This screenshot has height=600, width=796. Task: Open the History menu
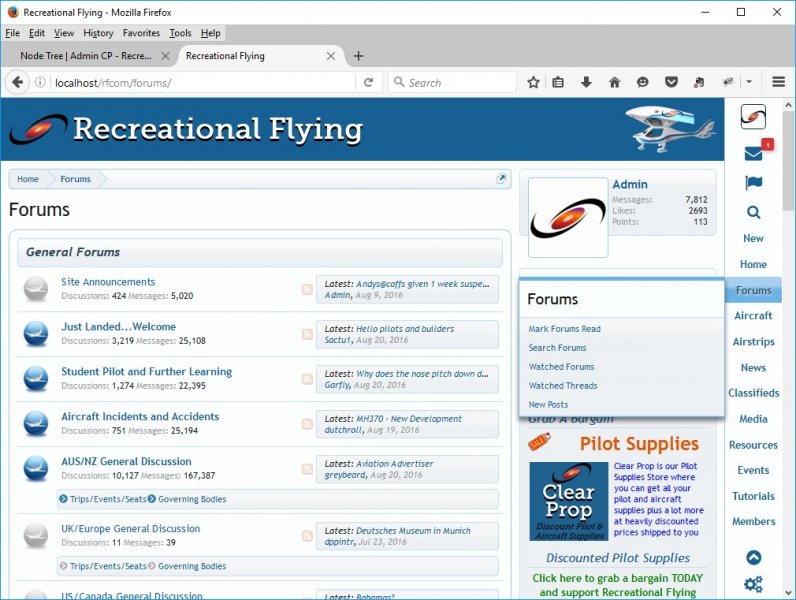pos(98,33)
